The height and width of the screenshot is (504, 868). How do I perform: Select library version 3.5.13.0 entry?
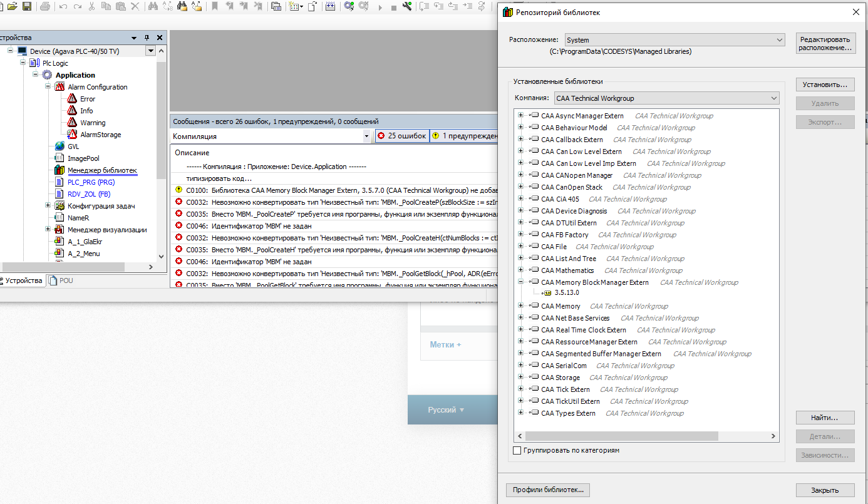tap(566, 293)
